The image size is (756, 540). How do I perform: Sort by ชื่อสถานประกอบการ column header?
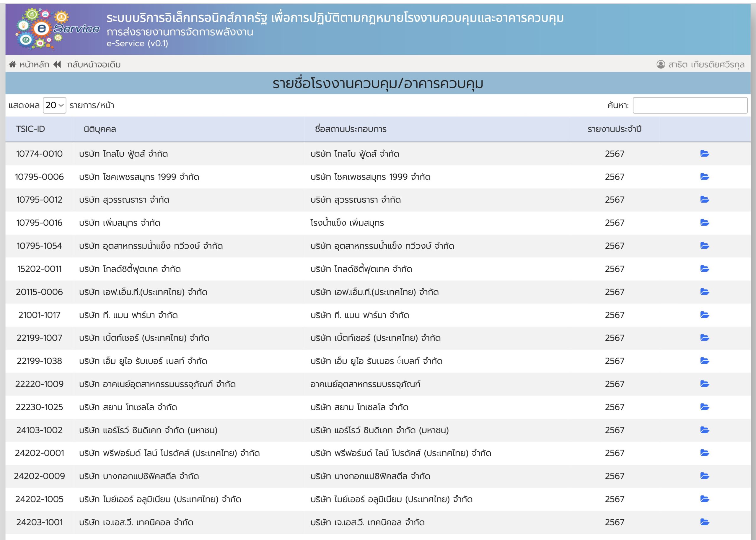click(351, 129)
